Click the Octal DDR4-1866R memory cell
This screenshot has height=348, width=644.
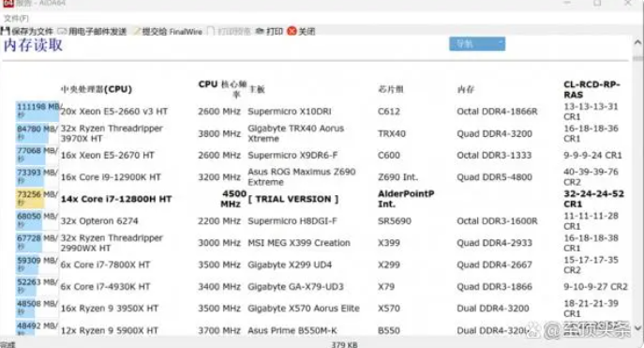(x=497, y=112)
